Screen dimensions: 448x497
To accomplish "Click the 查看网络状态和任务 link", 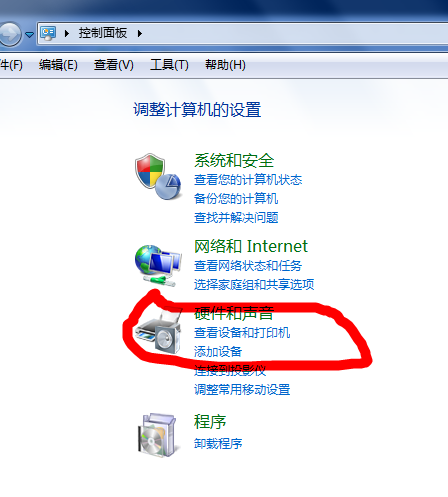I will (x=248, y=266).
